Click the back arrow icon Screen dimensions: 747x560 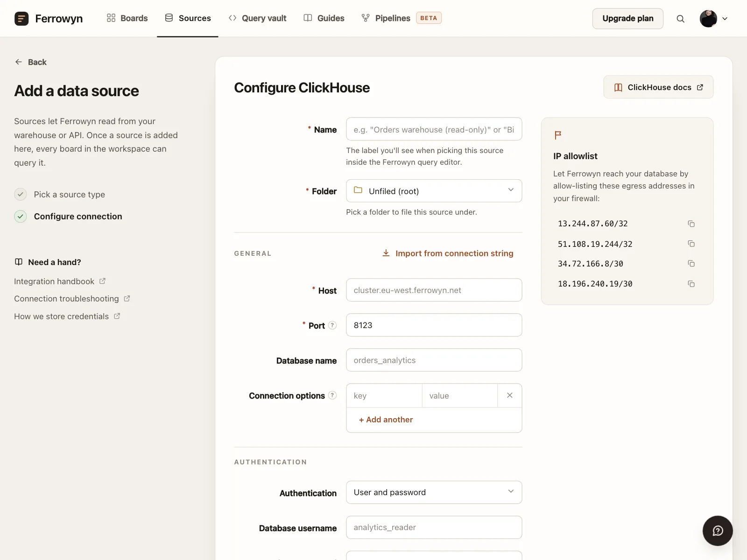click(19, 62)
